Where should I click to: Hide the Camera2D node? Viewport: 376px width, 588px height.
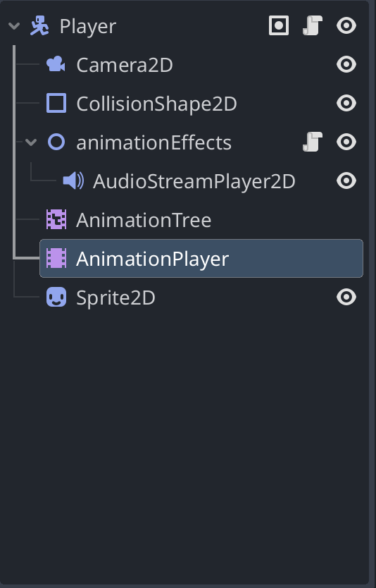[x=346, y=64]
